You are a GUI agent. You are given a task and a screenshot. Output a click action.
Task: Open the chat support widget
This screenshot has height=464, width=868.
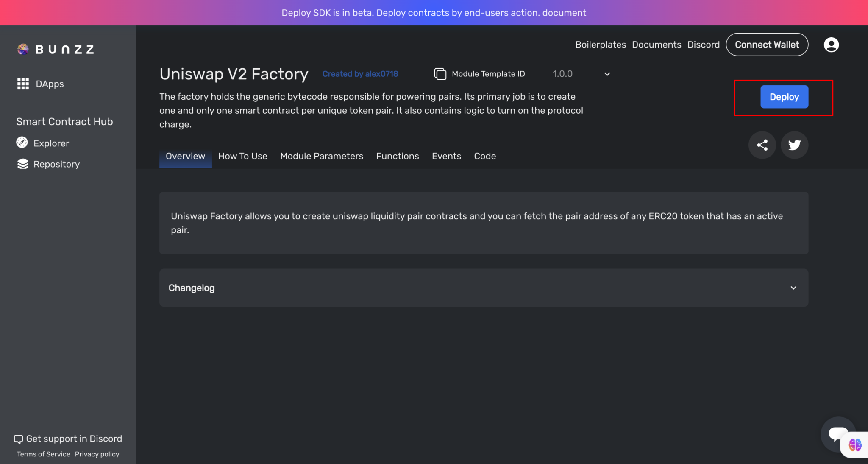(838, 434)
